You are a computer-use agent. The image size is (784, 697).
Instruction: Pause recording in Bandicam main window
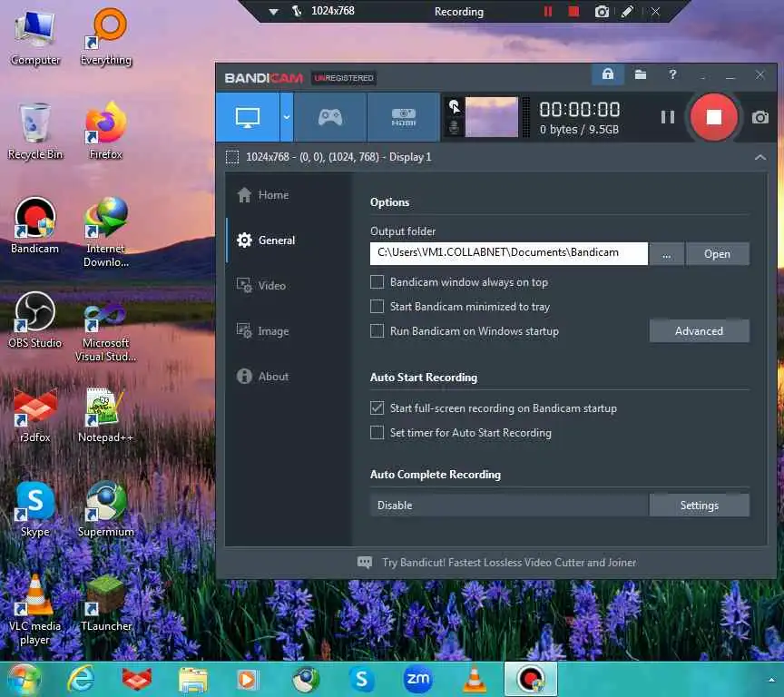click(x=668, y=117)
